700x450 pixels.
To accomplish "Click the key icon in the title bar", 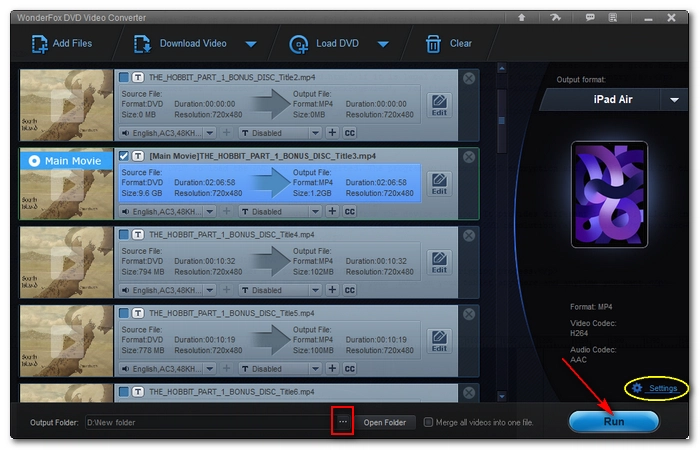I will coord(555,17).
